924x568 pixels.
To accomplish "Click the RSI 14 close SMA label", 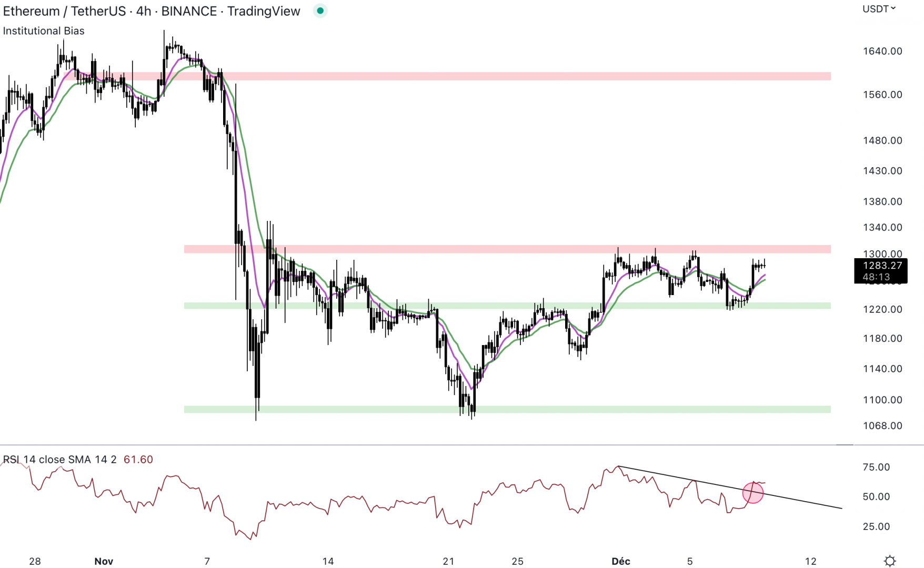I will click(59, 460).
